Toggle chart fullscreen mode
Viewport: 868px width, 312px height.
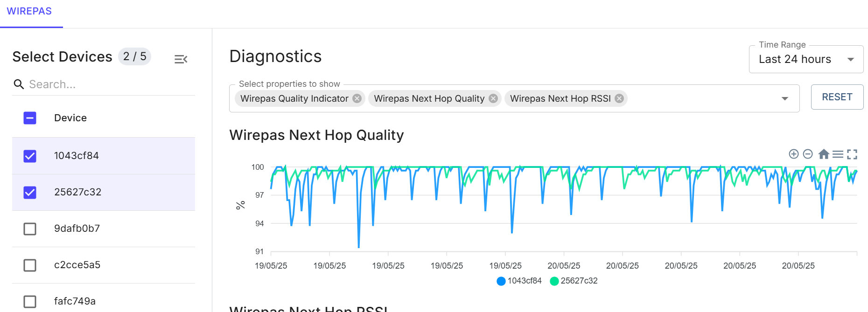[x=852, y=154]
